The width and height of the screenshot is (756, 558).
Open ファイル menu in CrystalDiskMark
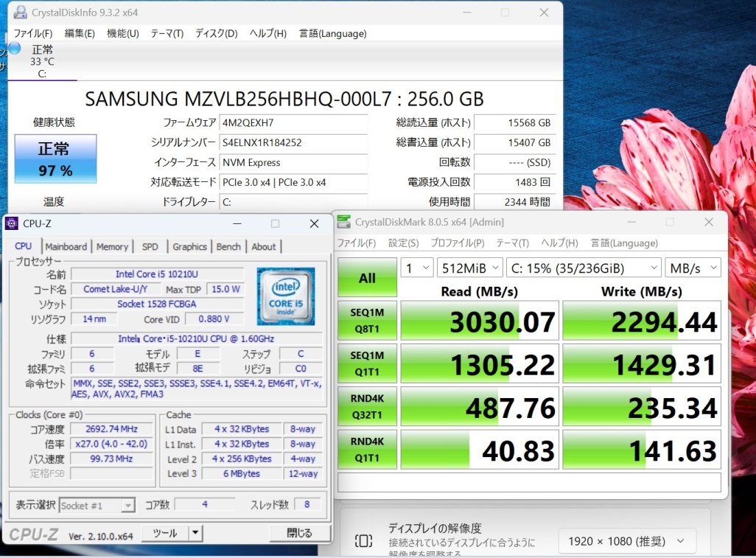[x=357, y=243]
